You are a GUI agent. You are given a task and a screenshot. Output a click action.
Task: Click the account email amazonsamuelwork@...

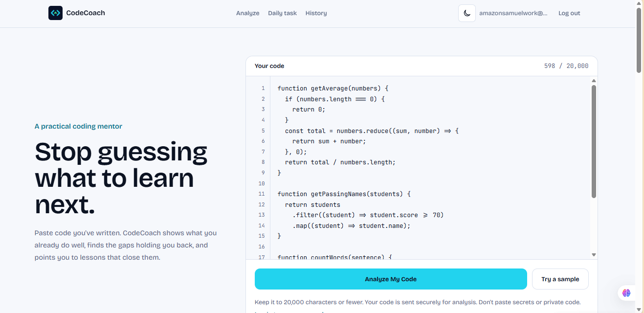(x=513, y=13)
